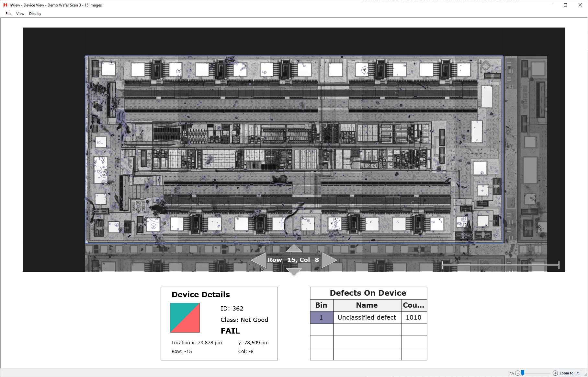
Task: Click the scale bar below the image
Action: 500,266
